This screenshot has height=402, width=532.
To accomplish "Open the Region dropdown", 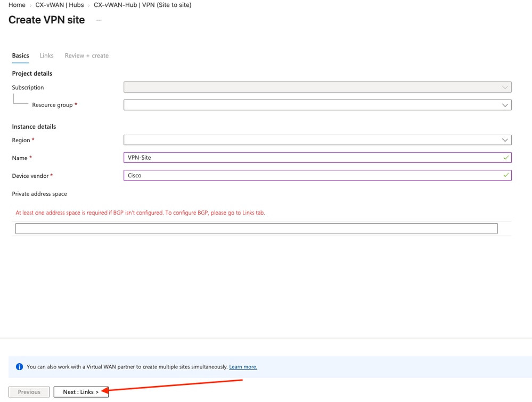I will [x=317, y=140].
